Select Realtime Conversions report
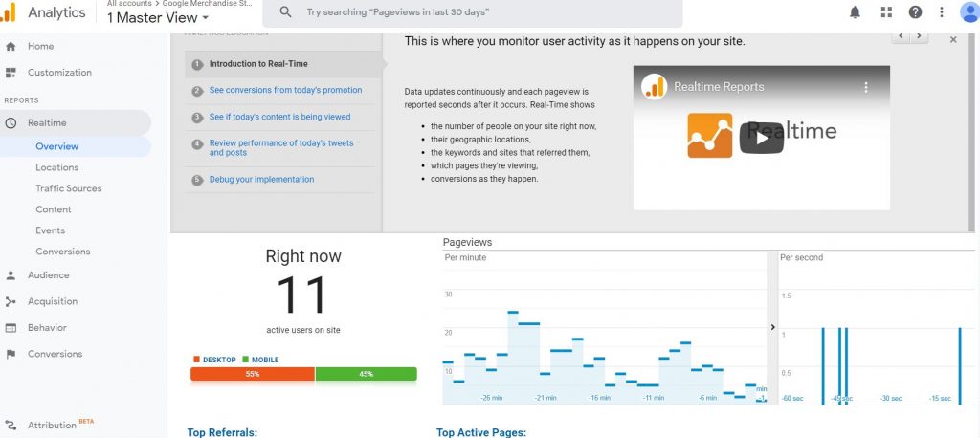 (x=62, y=252)
